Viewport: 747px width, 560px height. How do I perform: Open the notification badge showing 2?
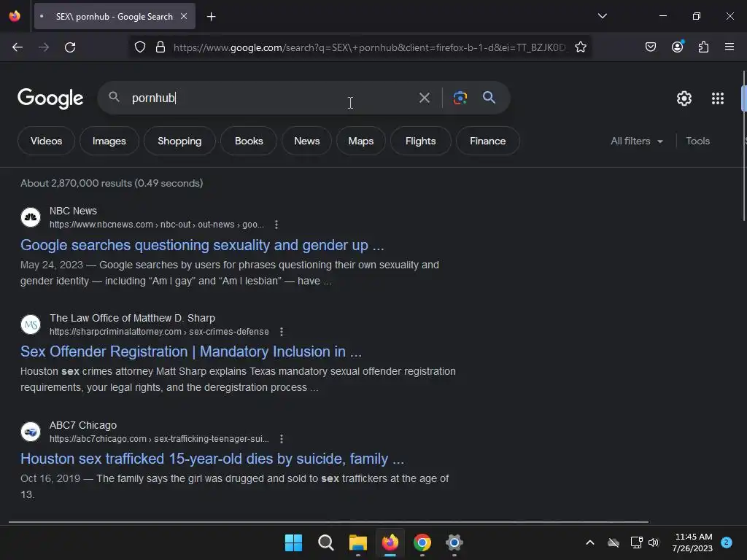727,542
